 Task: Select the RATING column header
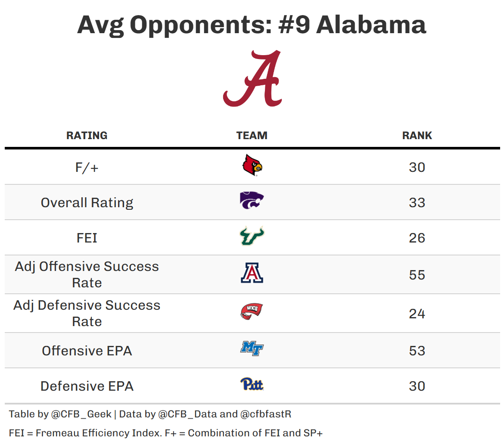click(x=87, y=136)
